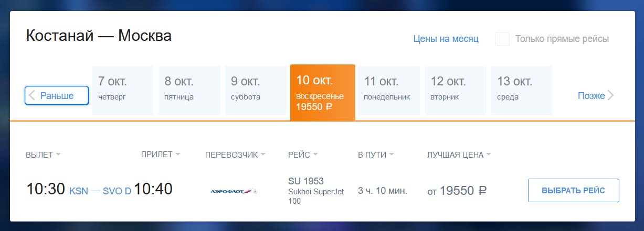Sort by ПРИЛЕТ column arrow

pos(178,155)
